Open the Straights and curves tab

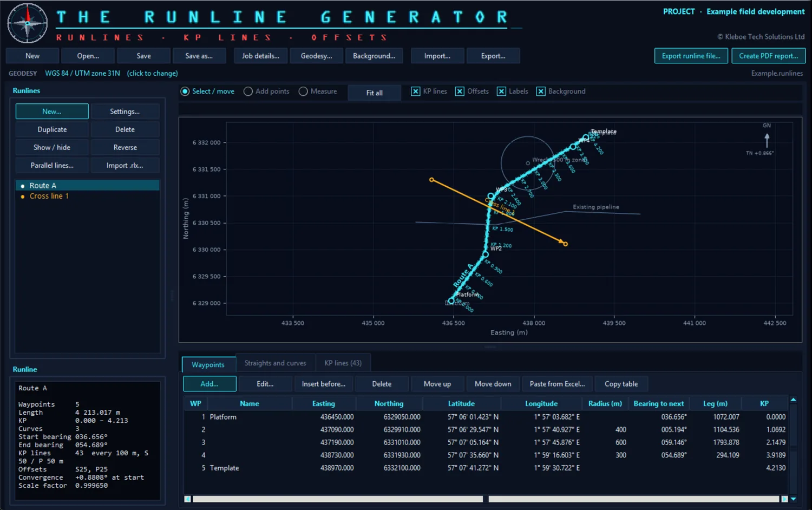275,363
